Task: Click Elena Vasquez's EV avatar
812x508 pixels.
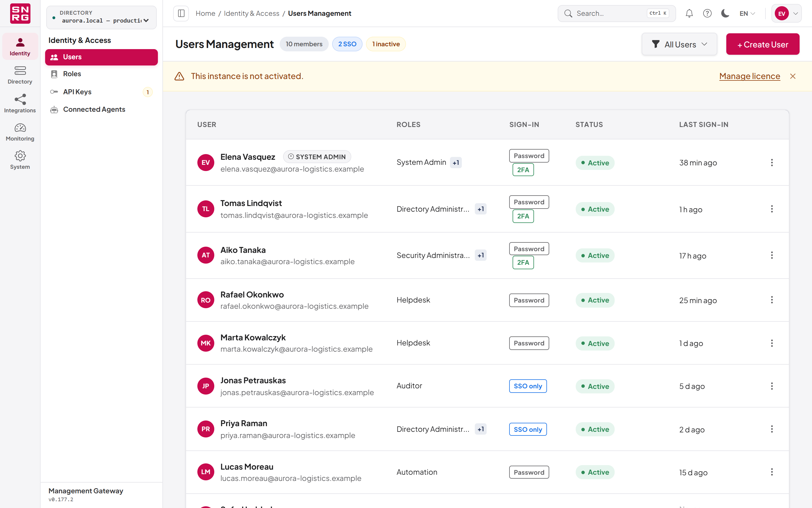Action: pos(206,163)
